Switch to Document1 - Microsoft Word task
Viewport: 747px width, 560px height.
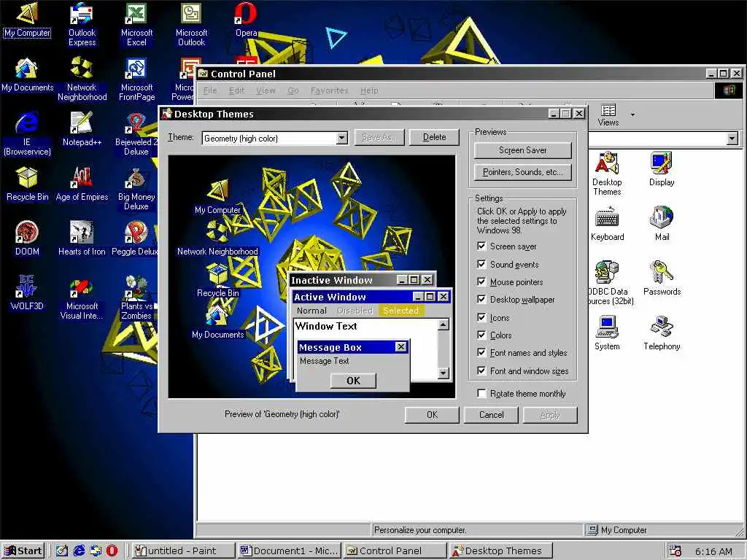[x=289, y=551]
